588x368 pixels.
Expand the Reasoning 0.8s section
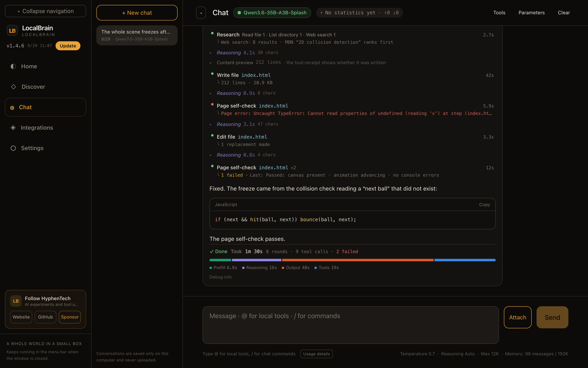[x=243, y=155]
